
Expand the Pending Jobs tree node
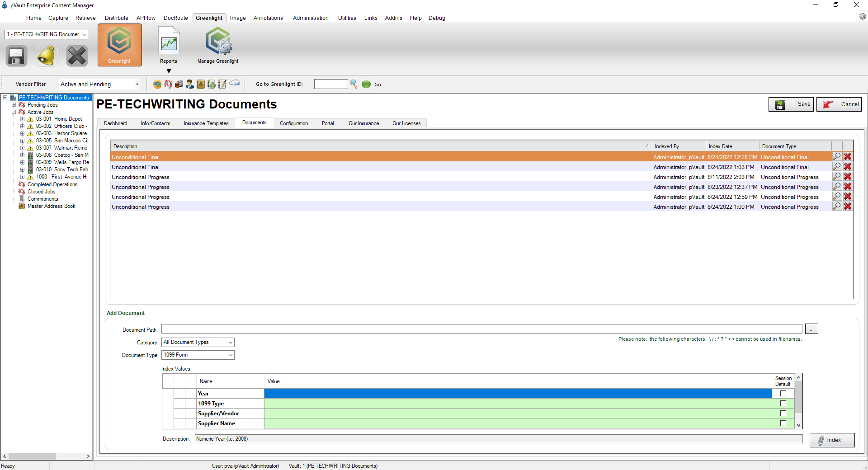pos(14,105)
